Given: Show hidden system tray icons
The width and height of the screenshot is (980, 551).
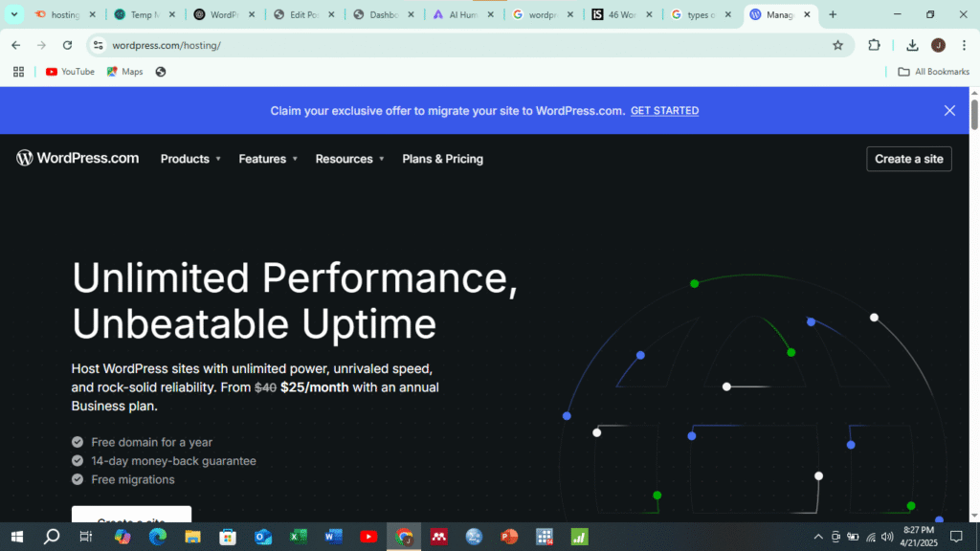Looking at the screenshot, I should (x=818, y=537).
